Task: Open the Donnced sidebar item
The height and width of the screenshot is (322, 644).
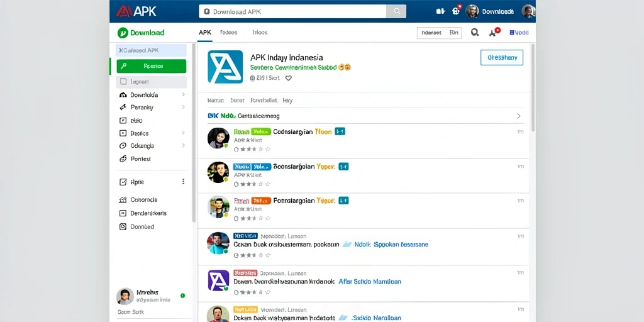Action: point(136,226)
